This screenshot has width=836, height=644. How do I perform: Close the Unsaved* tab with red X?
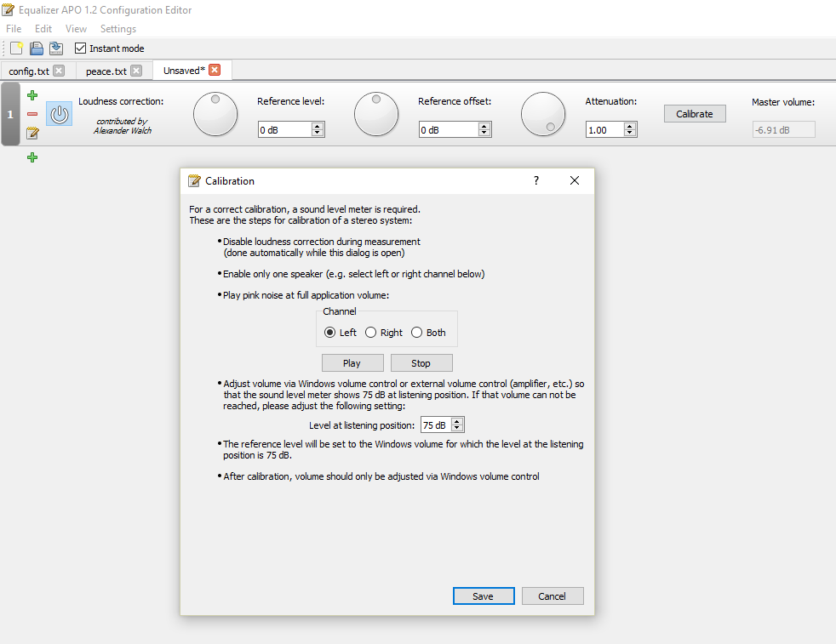215,70
